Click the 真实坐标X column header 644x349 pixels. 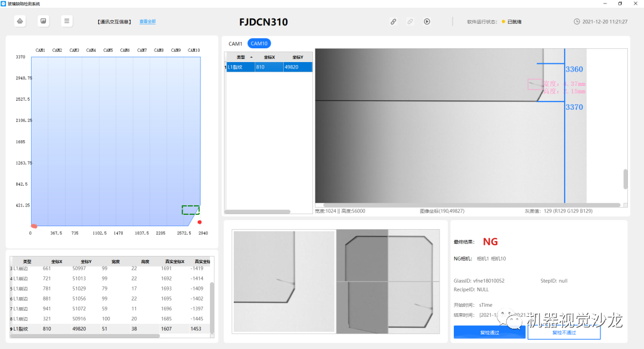(175, 261)
